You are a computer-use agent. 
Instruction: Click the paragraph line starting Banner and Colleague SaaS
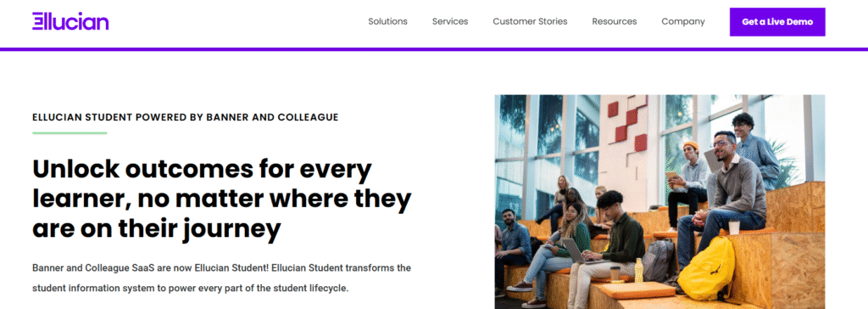point(221,268)
